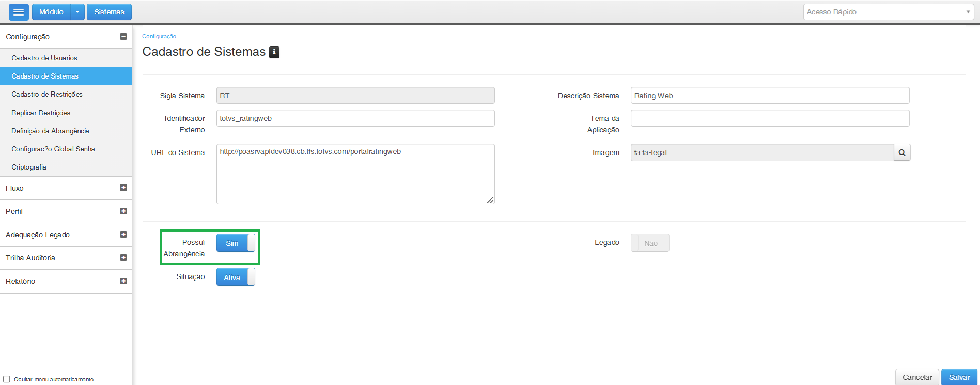Check Ocultar menu automaticamente
The image size is (980, 385).
(7, 379)
